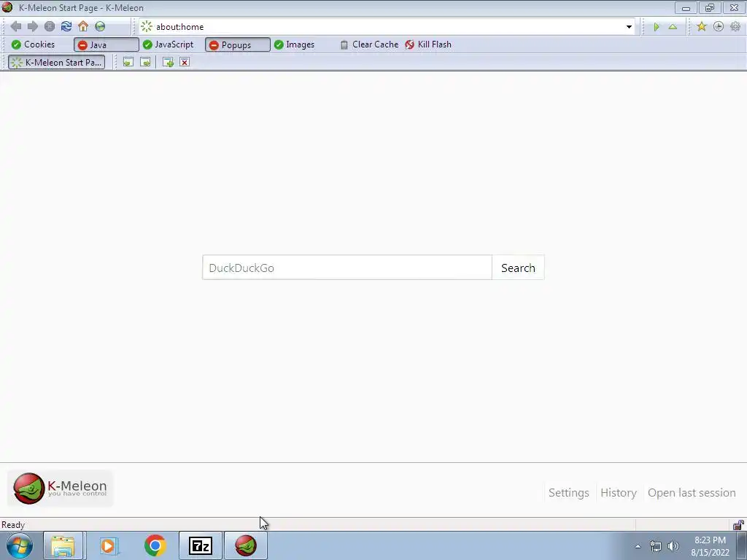Click Open last session link

tap(692, 493)
